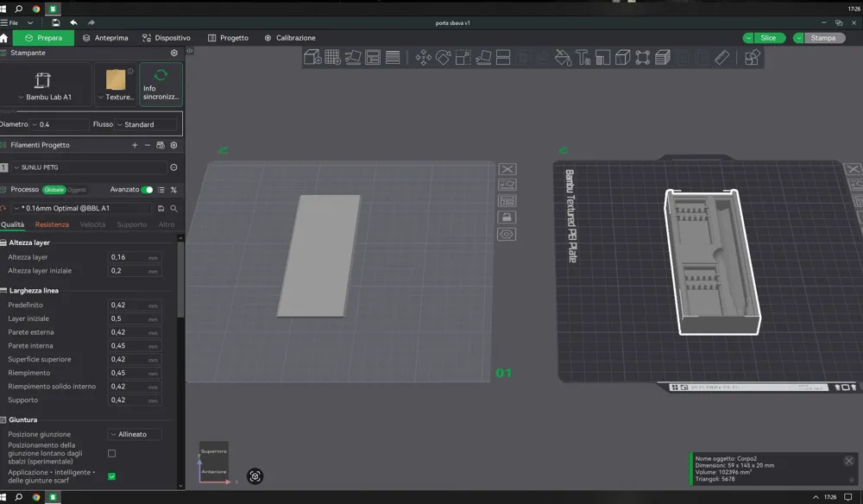This screenshot has height=504, width=863.
Task: Activate the Lay on face tool
Action: click(x=483, y=57)
